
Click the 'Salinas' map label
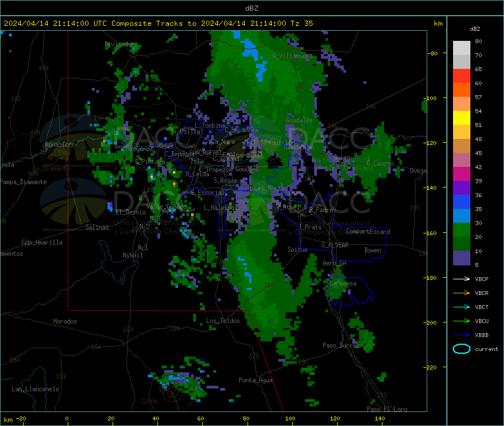click(97, 227)
